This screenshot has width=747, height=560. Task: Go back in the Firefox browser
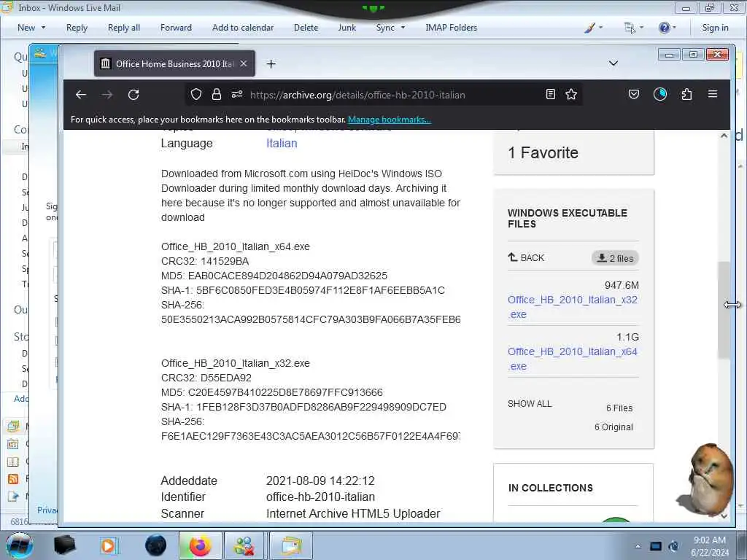(81, 95)
